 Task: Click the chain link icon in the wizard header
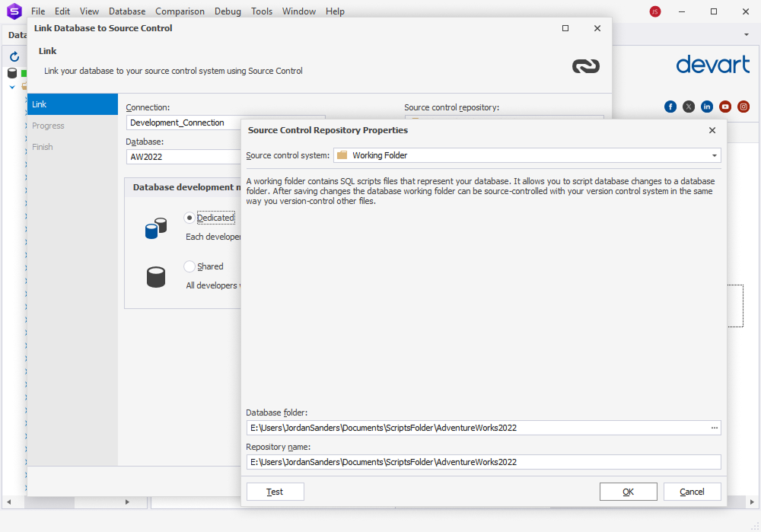(585, 66)
